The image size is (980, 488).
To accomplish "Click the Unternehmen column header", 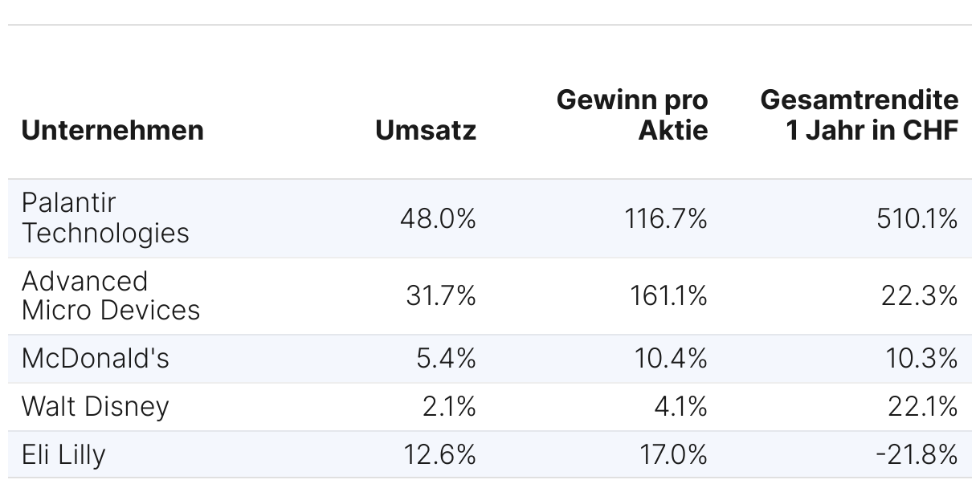I will [x=112, y=130].
